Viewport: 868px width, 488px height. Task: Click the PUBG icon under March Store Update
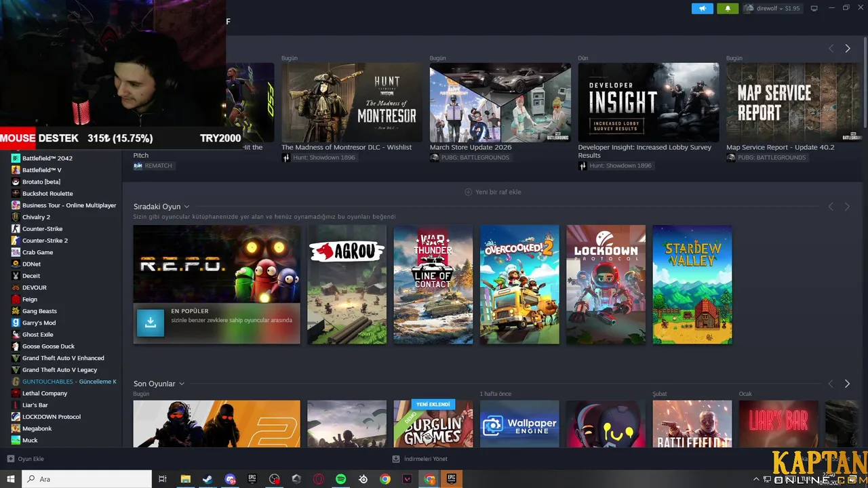(x=435, y=157)
